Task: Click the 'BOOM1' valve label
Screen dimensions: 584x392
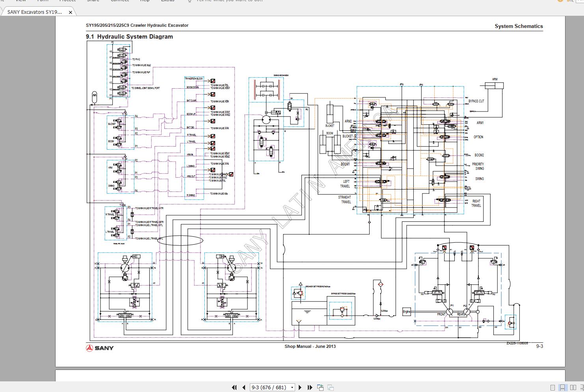Action: click(x=345, y=164)
